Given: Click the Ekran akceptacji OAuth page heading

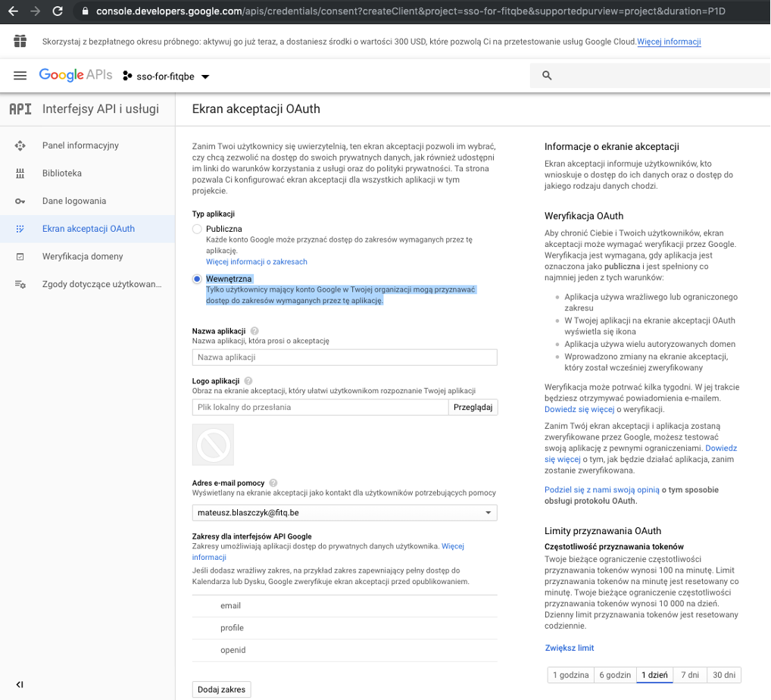Looking at the screenshot, I should [256, 109].
